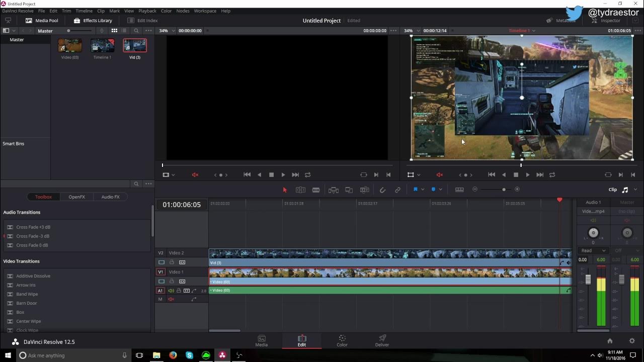
Task: Click the insert clip tool icon
Action: [333, 190]
